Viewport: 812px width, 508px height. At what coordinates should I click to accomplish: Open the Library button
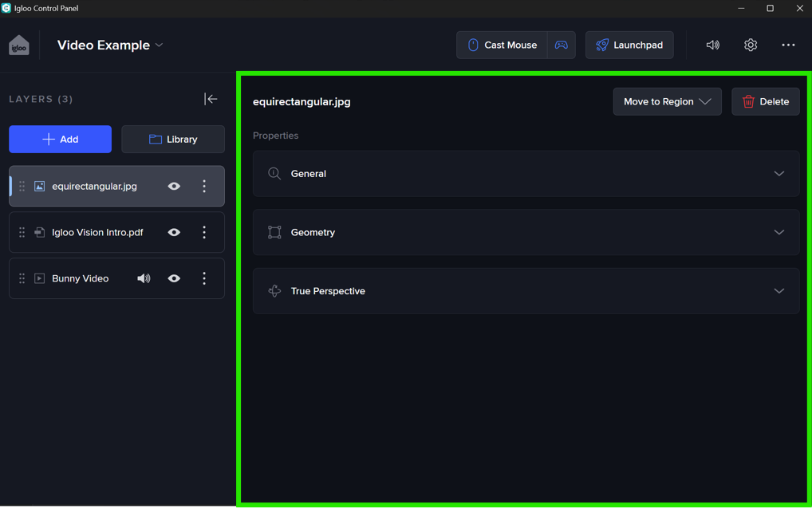tap(173, 140)
